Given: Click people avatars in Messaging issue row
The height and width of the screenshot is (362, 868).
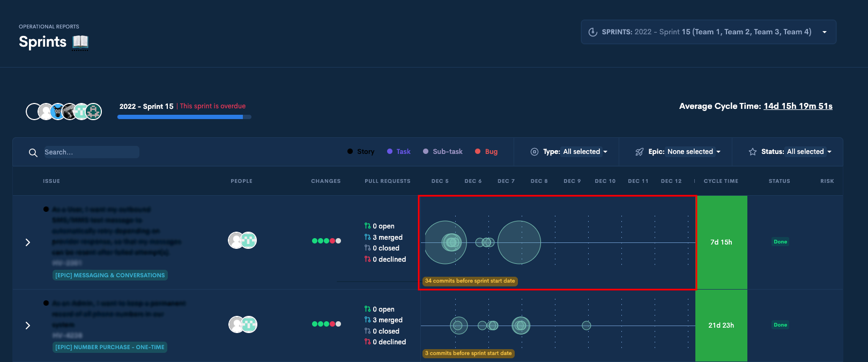Looking at the screenshot, I should click(242, 240).
